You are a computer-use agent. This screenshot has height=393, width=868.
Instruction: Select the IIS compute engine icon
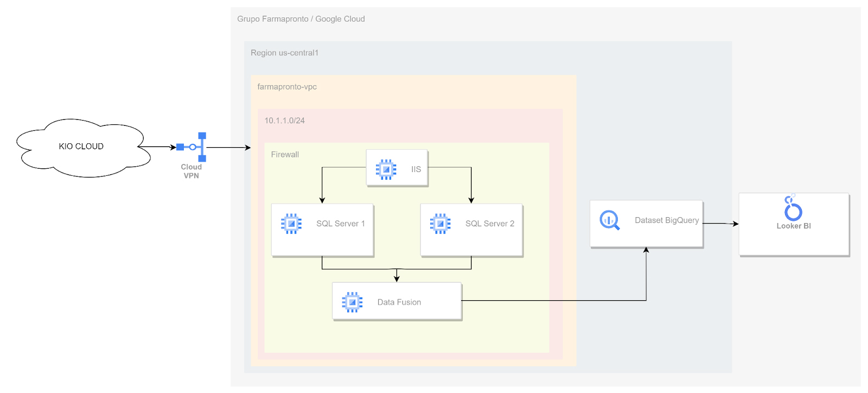tap(386, 169)
